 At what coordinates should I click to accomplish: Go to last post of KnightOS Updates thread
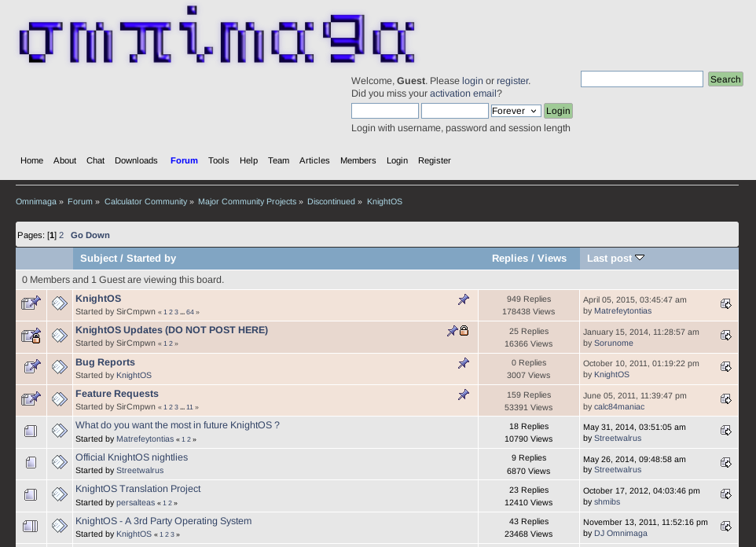pos(725,336)
